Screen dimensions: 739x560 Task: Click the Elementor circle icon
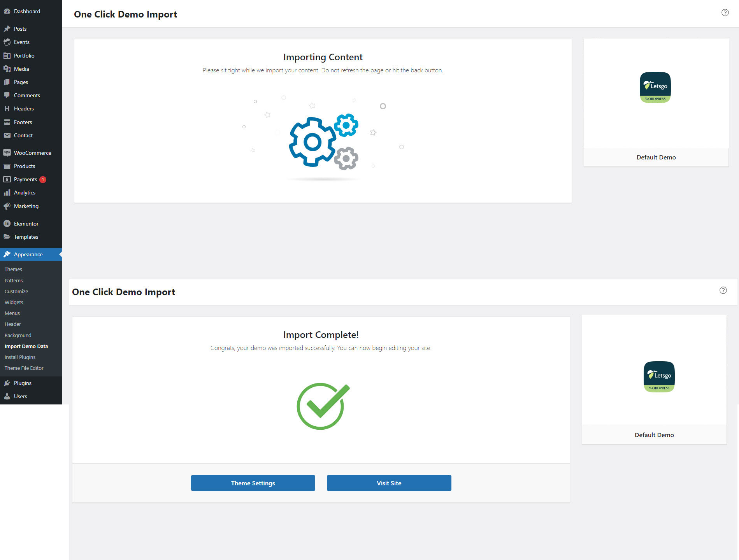[7, 224]
